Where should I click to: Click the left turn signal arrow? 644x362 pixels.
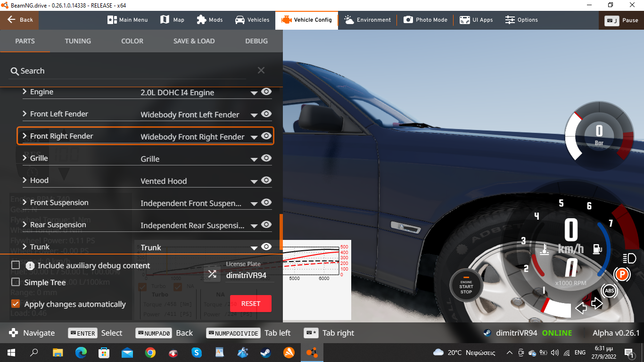pos(581,308)
